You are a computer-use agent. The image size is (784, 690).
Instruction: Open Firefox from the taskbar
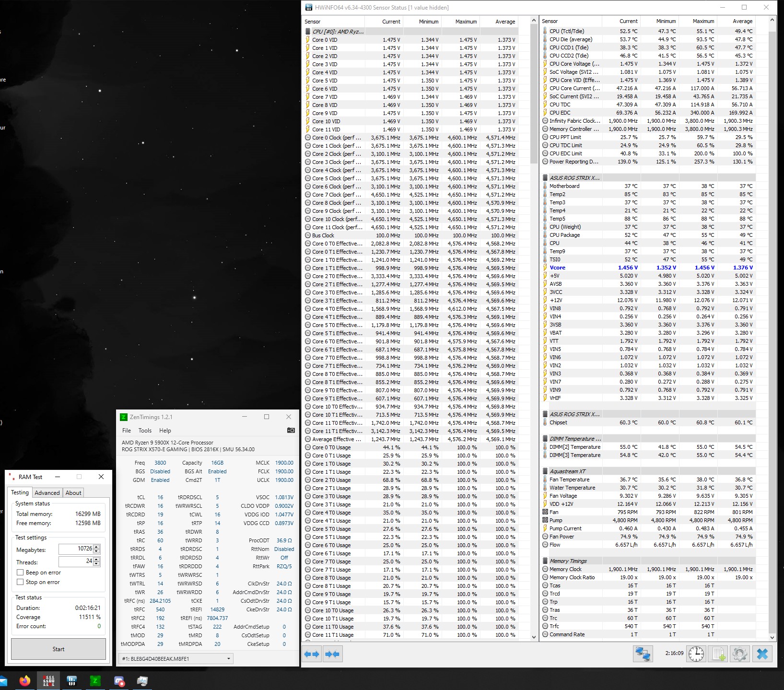click(25, 680)
